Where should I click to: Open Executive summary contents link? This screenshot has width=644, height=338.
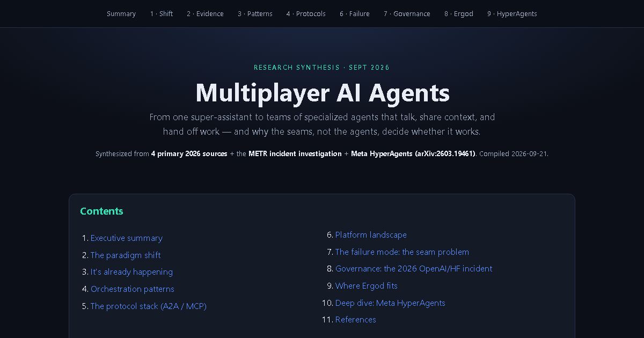[x=127, y=238]
